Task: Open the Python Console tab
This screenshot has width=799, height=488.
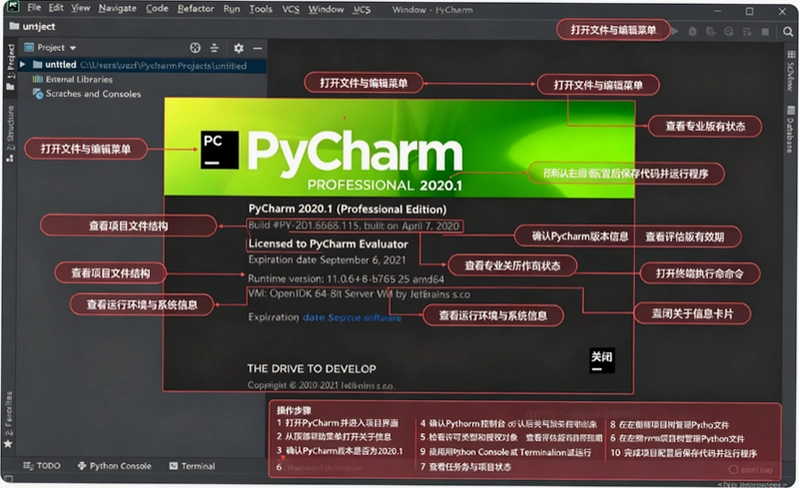Action: [x=115, y=466]
